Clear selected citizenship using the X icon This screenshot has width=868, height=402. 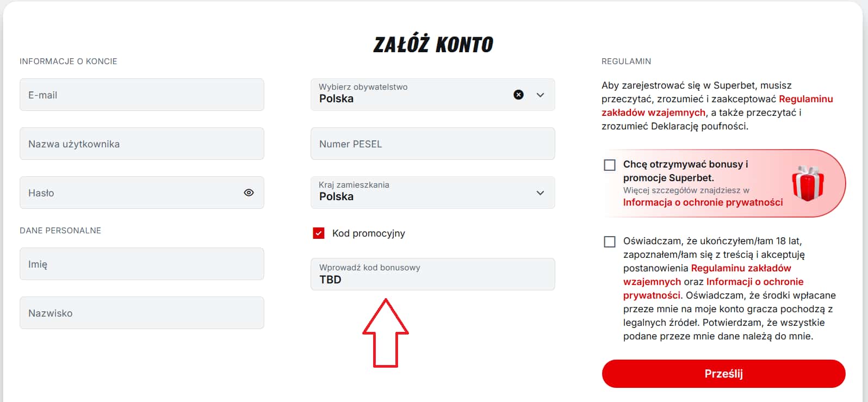coord(518,95)
